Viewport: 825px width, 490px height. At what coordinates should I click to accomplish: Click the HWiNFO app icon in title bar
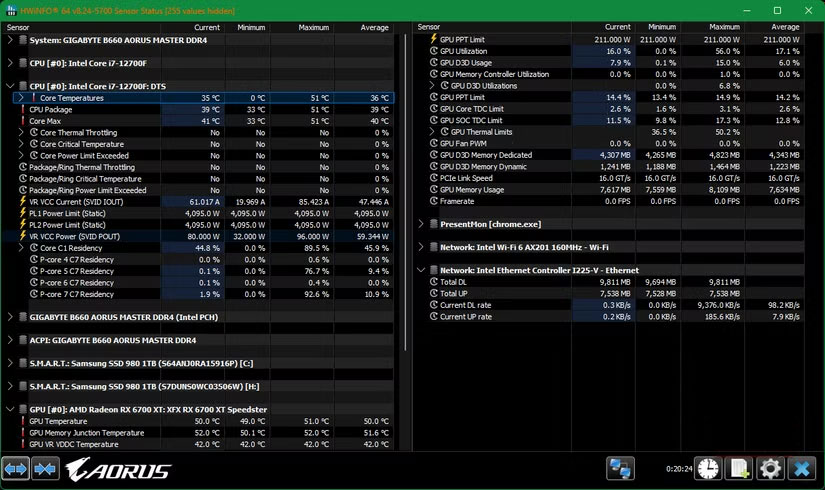(11, 11)
